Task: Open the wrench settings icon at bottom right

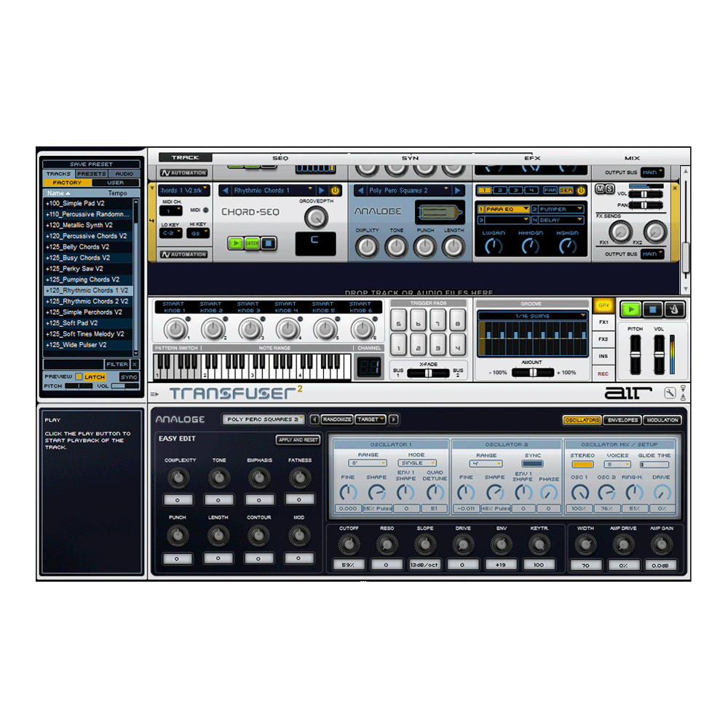Action: pos(670,392)
